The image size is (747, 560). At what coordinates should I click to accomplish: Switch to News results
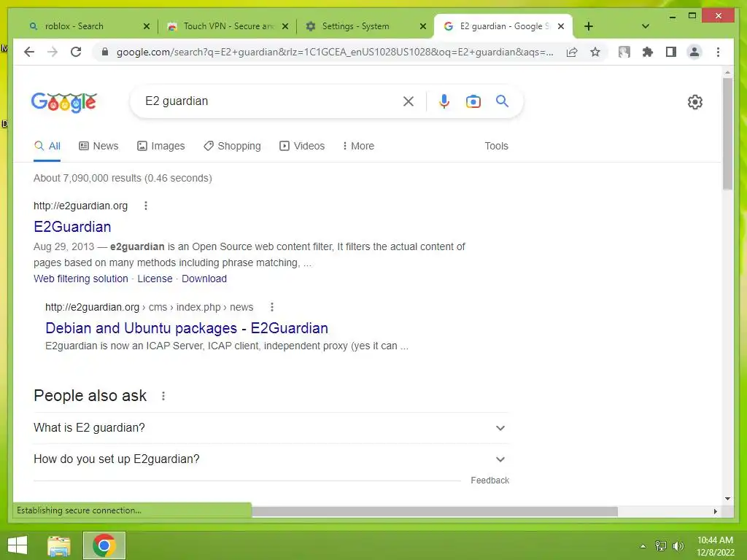[x=98, y=146]
